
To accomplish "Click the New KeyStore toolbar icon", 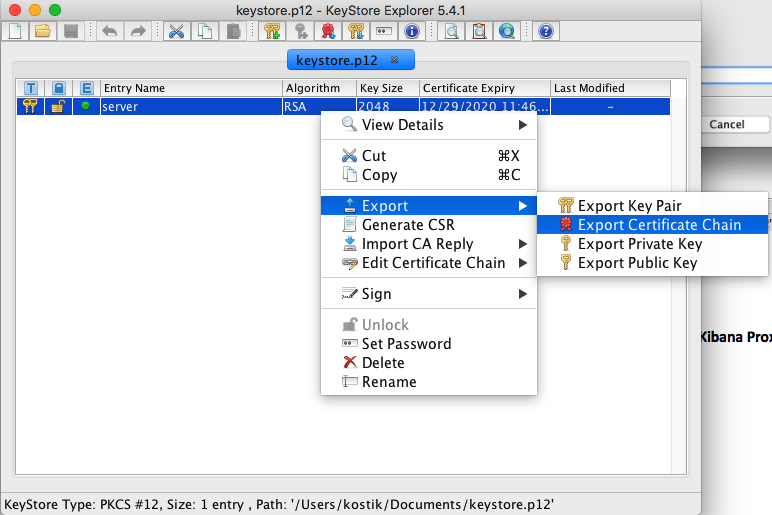I will [x=15, y=32].
